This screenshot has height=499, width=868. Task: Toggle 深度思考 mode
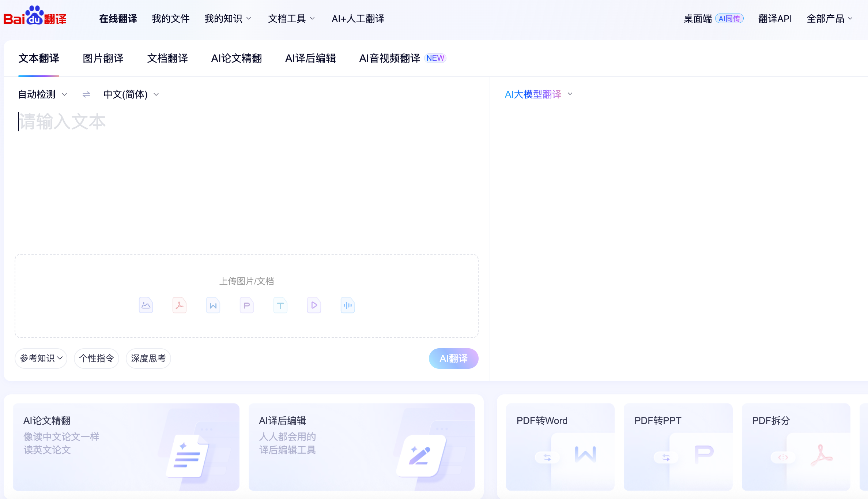[x=148, y=359]
